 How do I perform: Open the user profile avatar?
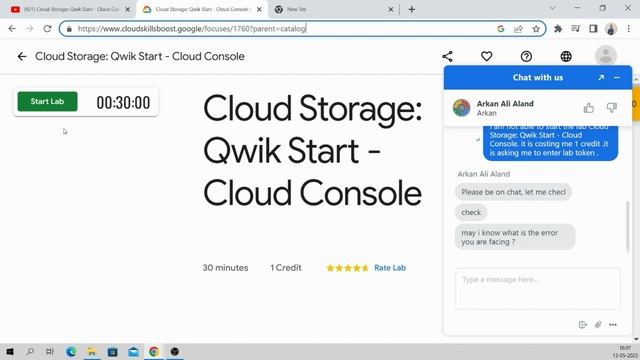click(x=606, y=56)
